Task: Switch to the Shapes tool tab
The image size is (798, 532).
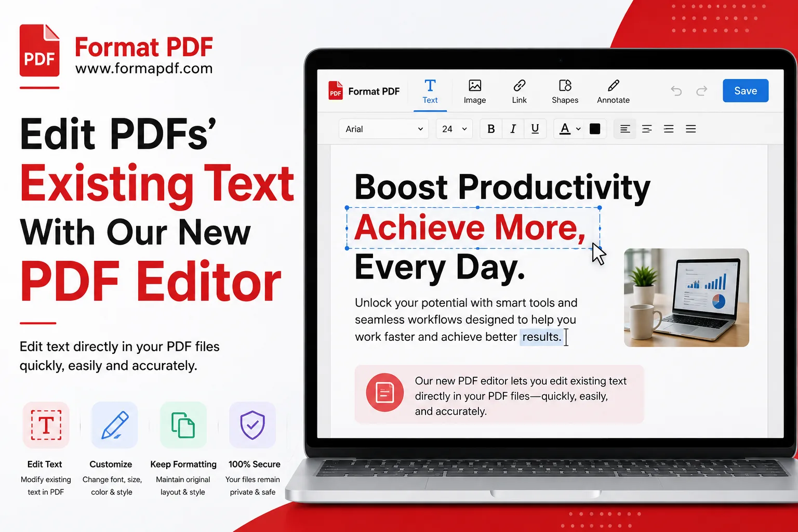Action: [565, 92]
